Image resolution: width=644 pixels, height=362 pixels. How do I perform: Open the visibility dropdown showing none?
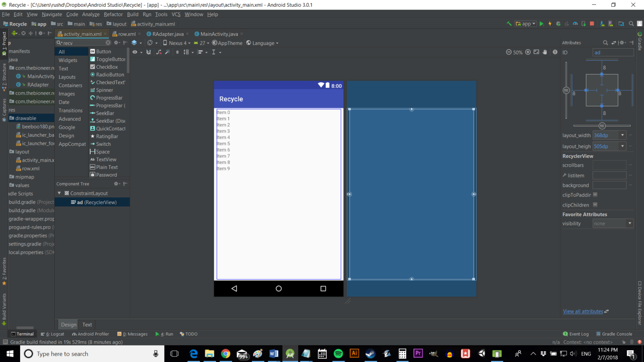coord(612,223)
